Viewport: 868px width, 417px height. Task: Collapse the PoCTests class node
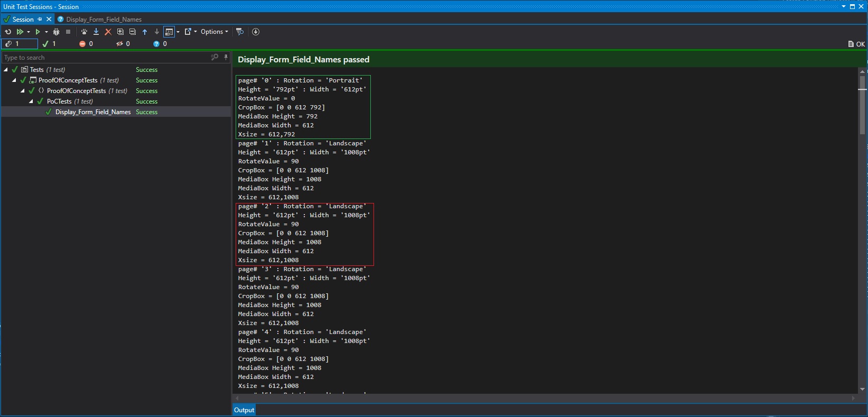(31, 101)
